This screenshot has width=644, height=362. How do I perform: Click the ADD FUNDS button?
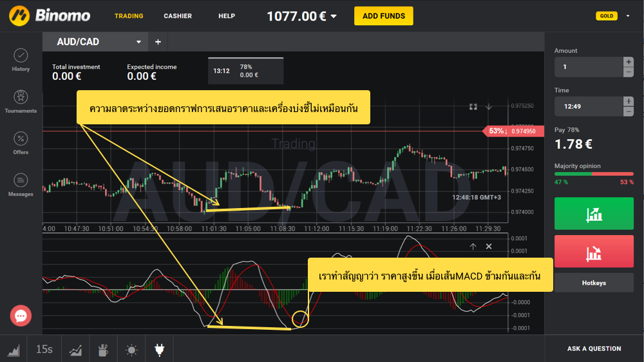pyautogui.click(x=384, y=16)
